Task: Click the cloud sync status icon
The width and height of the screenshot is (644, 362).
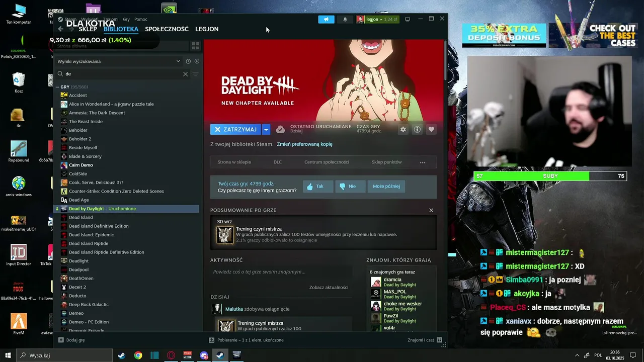Action: pyautogui.click(x=280, y=129)
